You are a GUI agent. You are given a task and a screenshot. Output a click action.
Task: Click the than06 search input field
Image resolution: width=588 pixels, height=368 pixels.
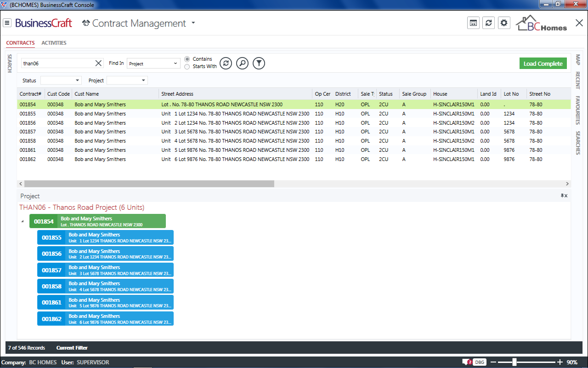(58, 63)
